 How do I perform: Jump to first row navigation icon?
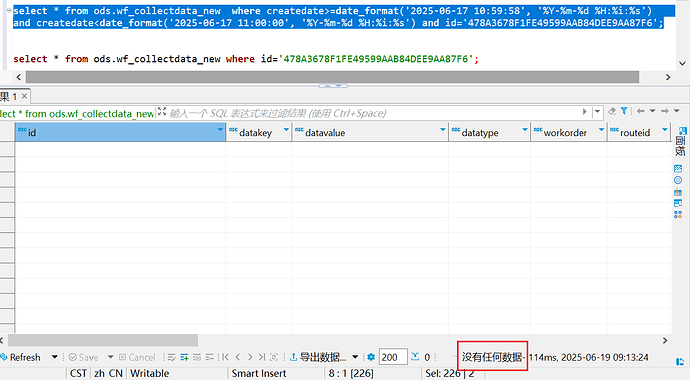click(225, 357)
